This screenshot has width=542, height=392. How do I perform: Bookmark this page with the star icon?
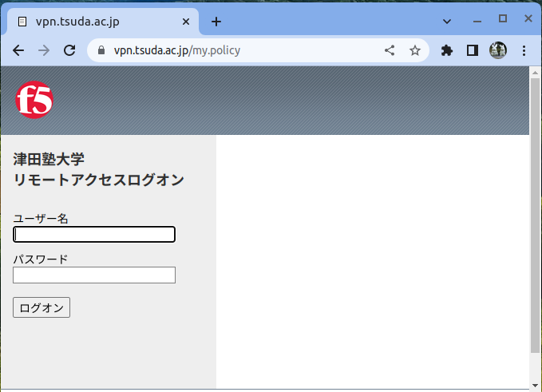coord(415,50)
